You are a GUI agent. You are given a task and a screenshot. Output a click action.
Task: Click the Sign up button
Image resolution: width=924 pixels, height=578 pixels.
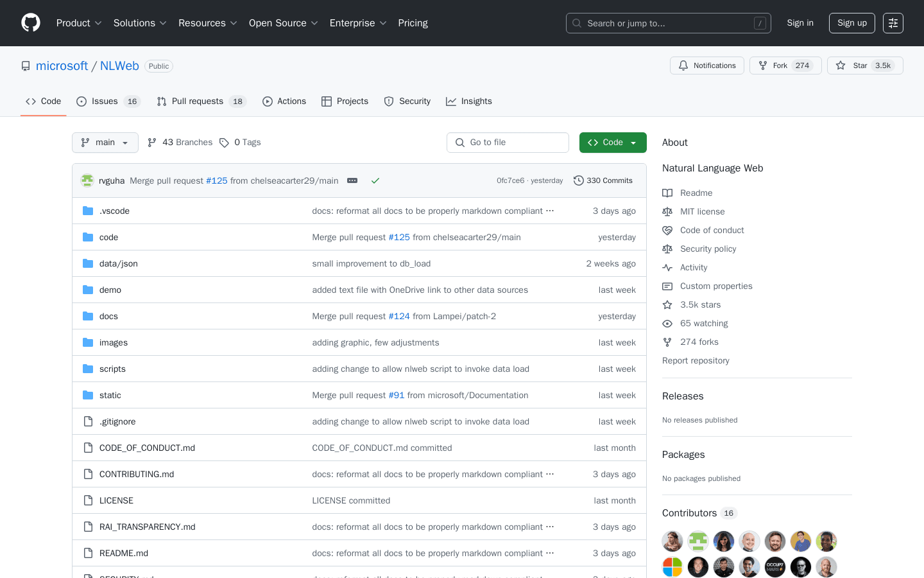click(x=851, y=22)
